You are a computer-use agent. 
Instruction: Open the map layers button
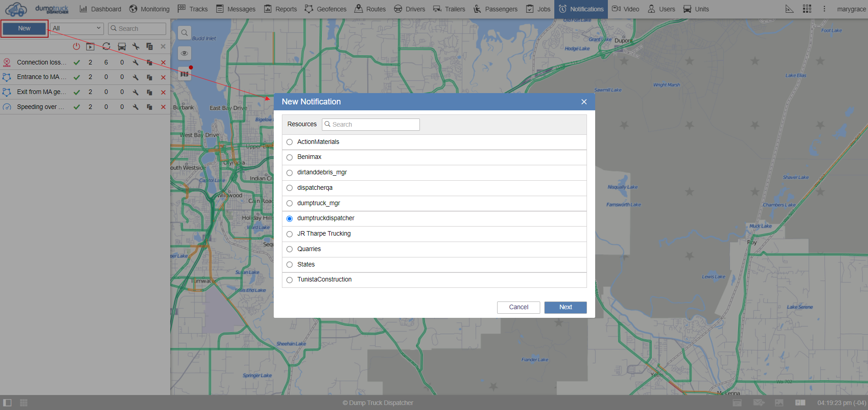tap(184, 74)
